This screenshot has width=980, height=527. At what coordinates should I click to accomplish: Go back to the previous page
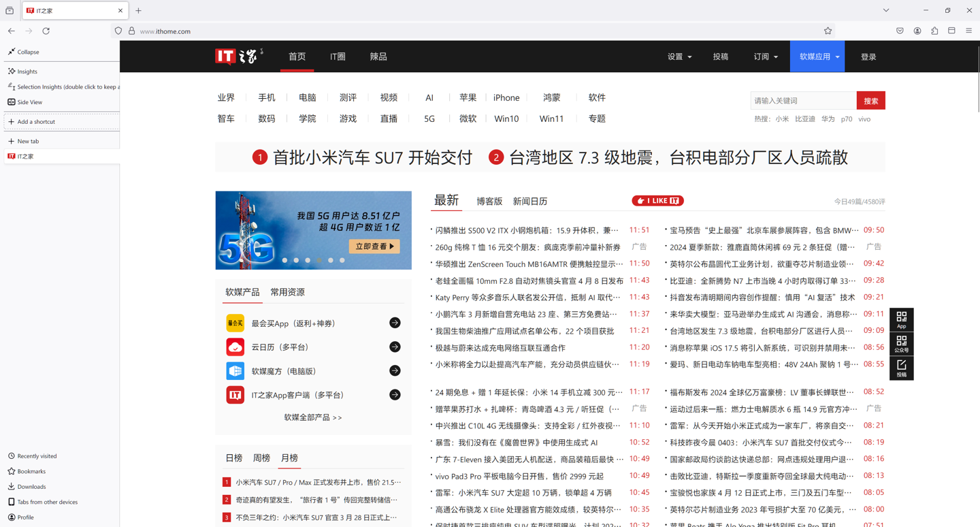[12, 31]
